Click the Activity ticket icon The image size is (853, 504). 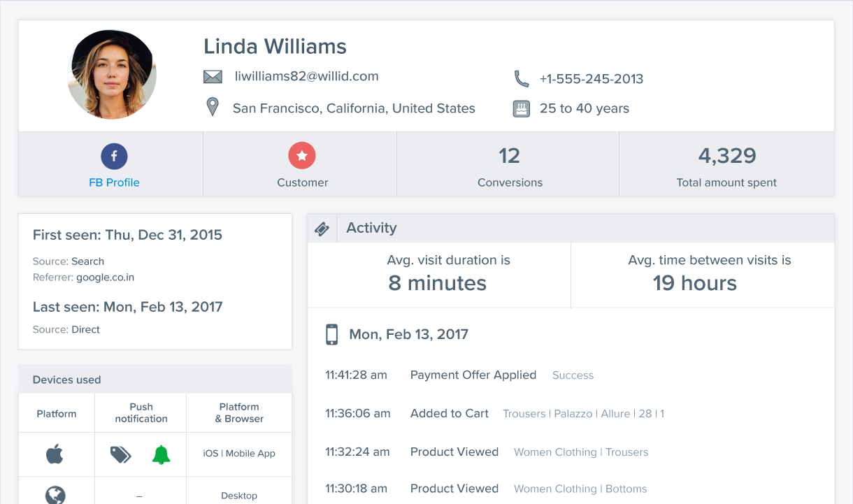pyautogui.click(x=322, y=229)
